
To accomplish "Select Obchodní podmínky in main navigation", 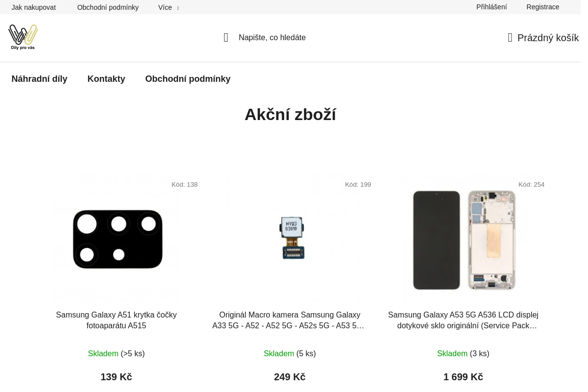I will pyautogui.click(x=188, y=79).
